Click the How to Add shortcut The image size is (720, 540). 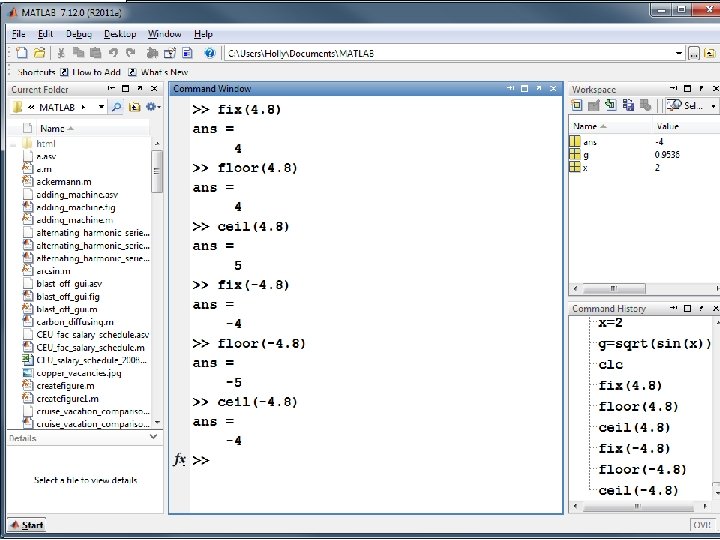[x=91, y=72]
